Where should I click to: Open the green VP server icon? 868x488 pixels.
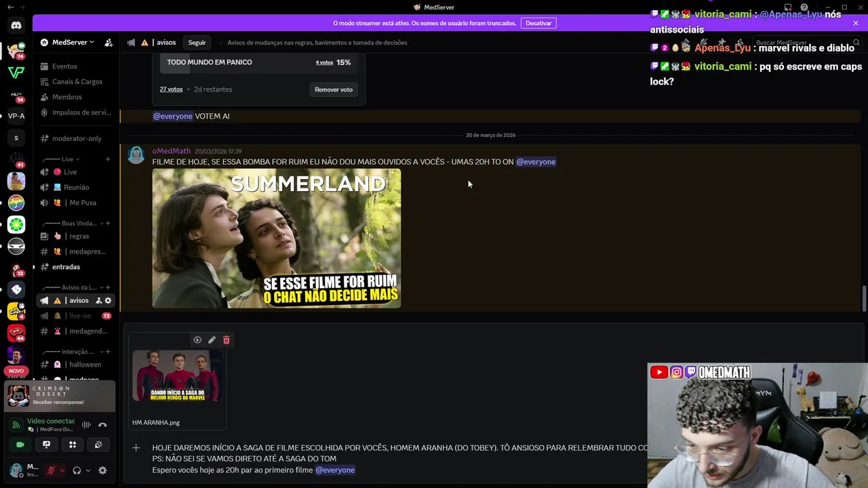16,73
